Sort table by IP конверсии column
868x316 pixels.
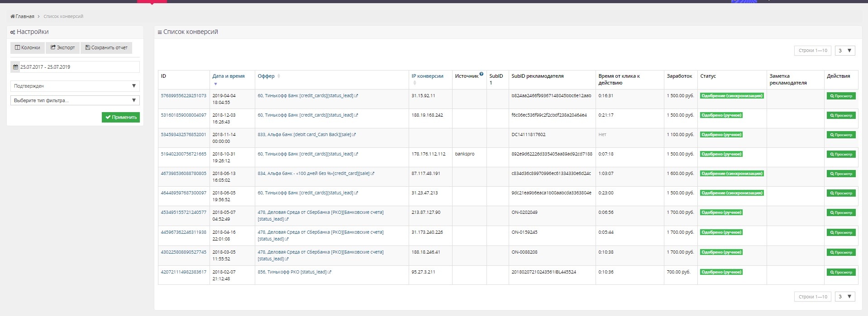pyautogui.click(x=427, y=76)
